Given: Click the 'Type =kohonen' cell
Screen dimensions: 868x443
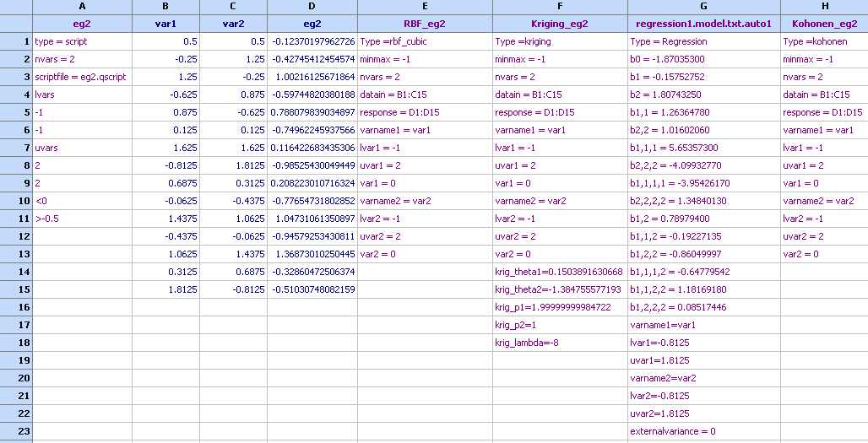Looking at the screenshot, I should point(823,41).
